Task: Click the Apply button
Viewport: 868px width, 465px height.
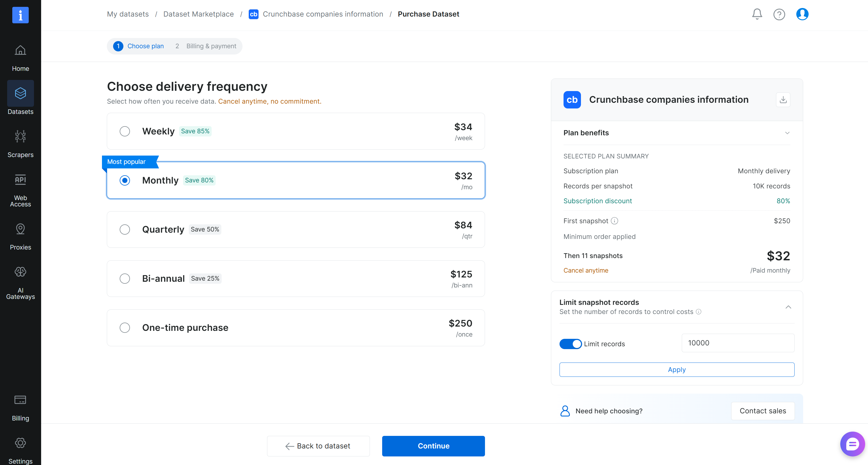Action: tap(677, 370)
